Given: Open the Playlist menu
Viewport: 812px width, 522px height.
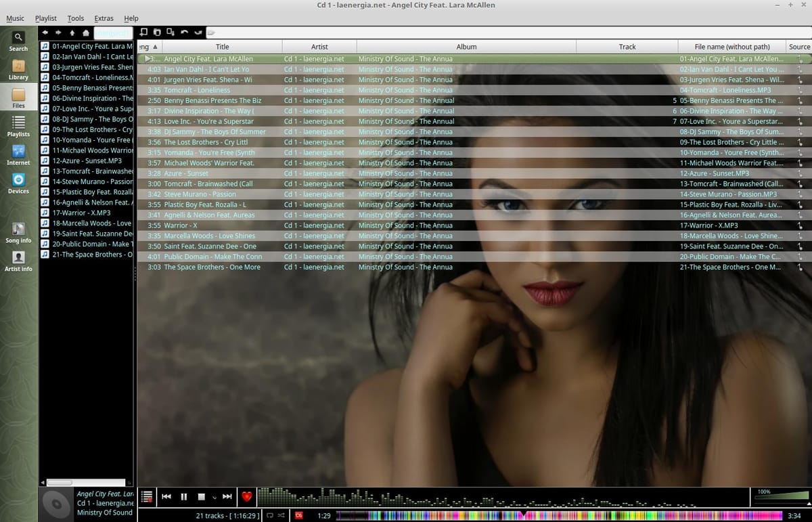Looking at the screenshot, I should (46, 18).
